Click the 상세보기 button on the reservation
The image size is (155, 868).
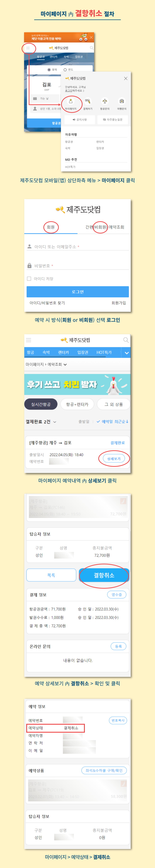pyautogui.click(x=114, y=459)
